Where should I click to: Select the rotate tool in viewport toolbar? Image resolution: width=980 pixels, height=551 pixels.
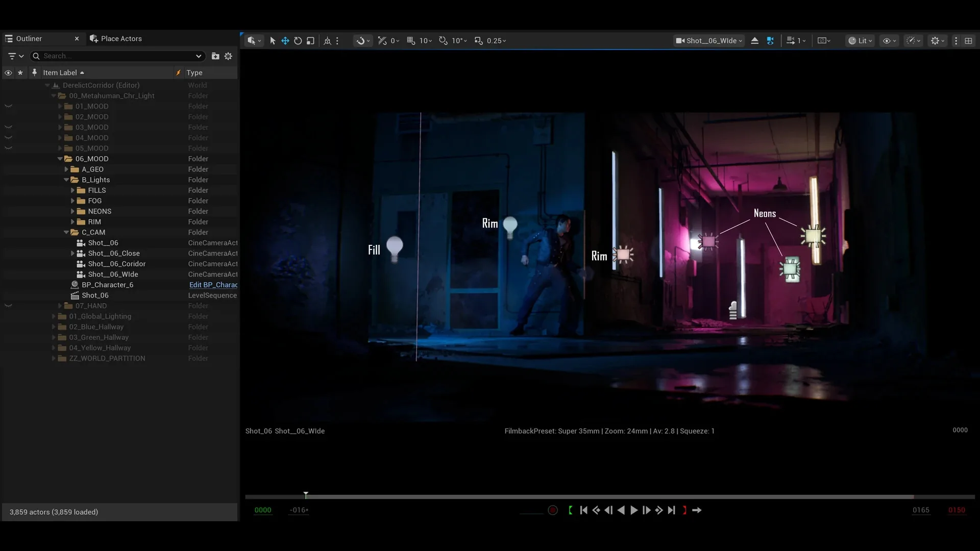click(298, 41)
